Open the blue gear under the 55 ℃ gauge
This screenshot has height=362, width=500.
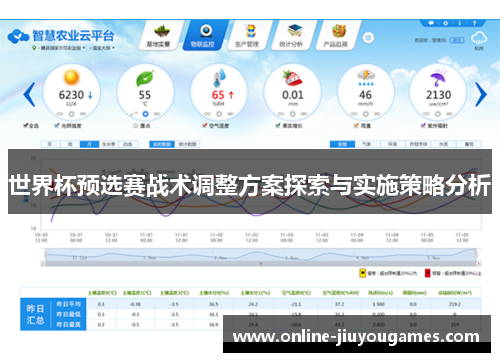coord(145,114)
